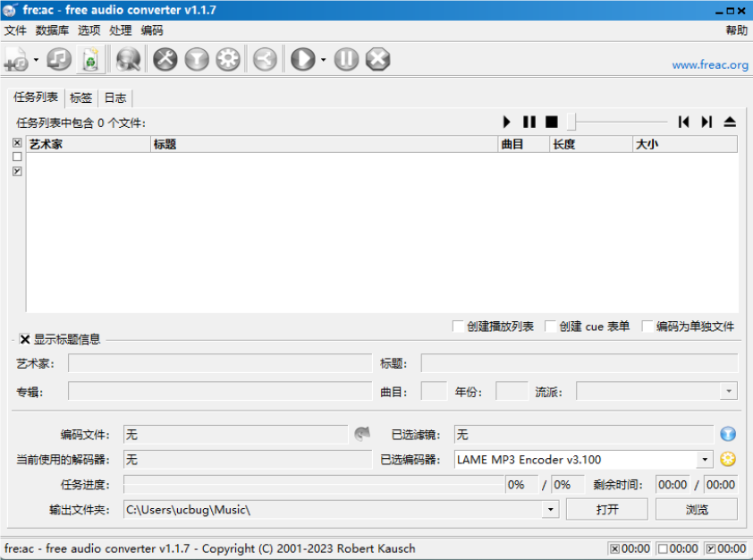Open the output folder path dropdown
The height and width of the screenshot is (560, 753).
[549, 509]
